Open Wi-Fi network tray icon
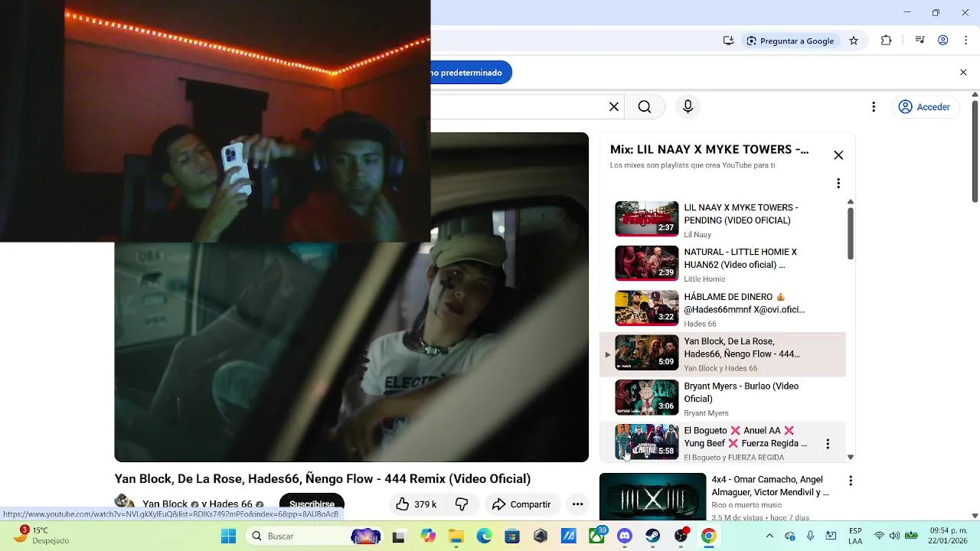The image size is (980, 551). (x=879, y=536)
